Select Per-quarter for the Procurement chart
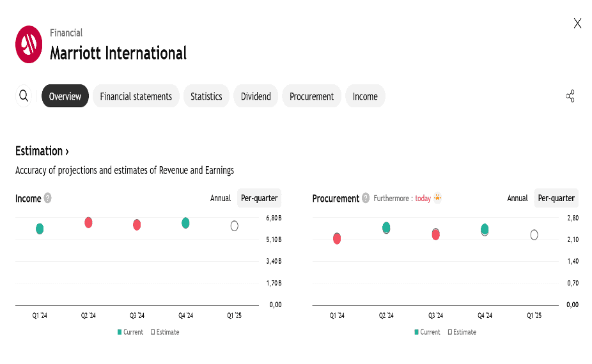Screen dimensions: 592x364 pos(556,198)
